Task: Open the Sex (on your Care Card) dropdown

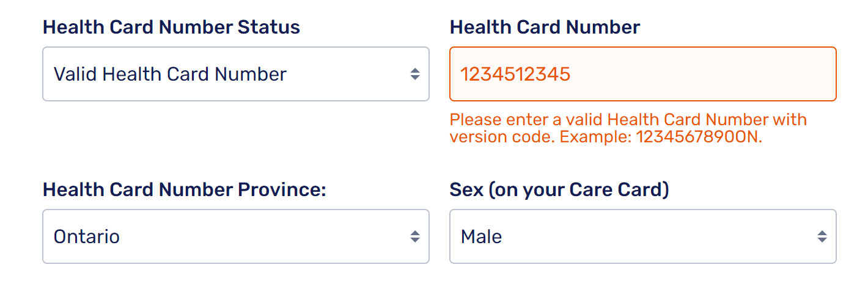Action: click(x=642, y=236)
